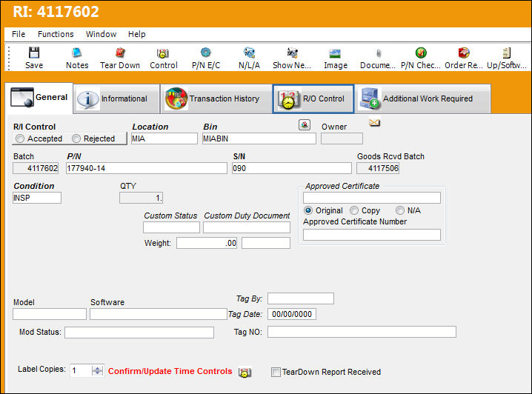Screen dimensions: 532x394
Task: Open the Functions menu
Action: pos(56,34)
